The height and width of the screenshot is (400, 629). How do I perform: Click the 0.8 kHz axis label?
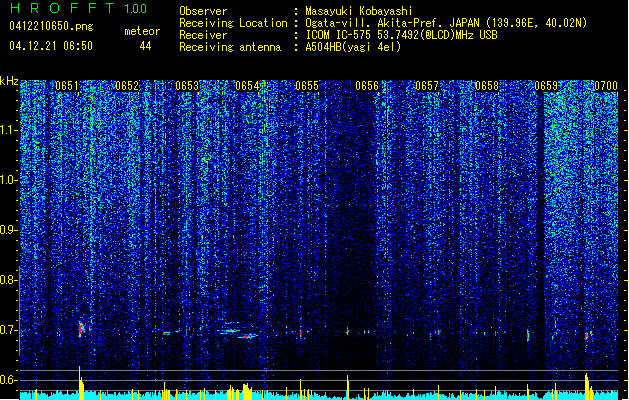click(9, 280)
